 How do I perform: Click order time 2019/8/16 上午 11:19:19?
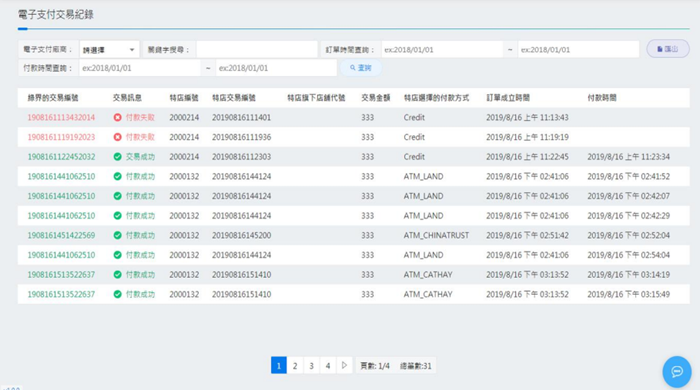coord(527,137)
